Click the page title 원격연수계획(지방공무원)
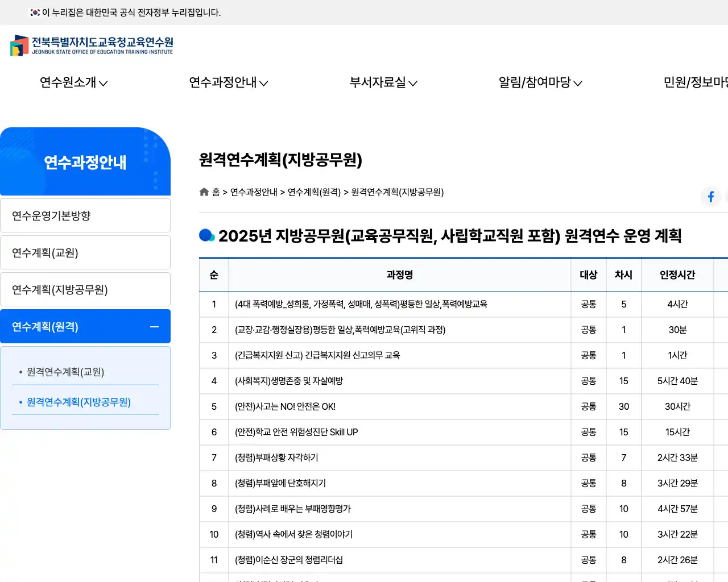The image size is (728, 582). tap(280, 160)
